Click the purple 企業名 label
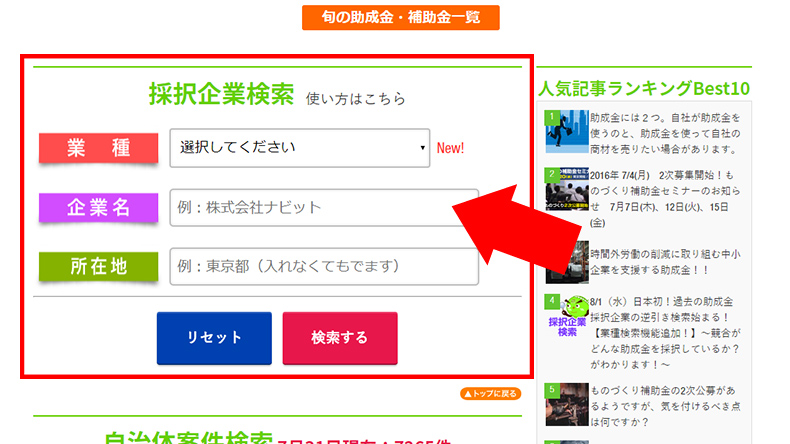The image size is (790, 444). click(x=98, y=208)
